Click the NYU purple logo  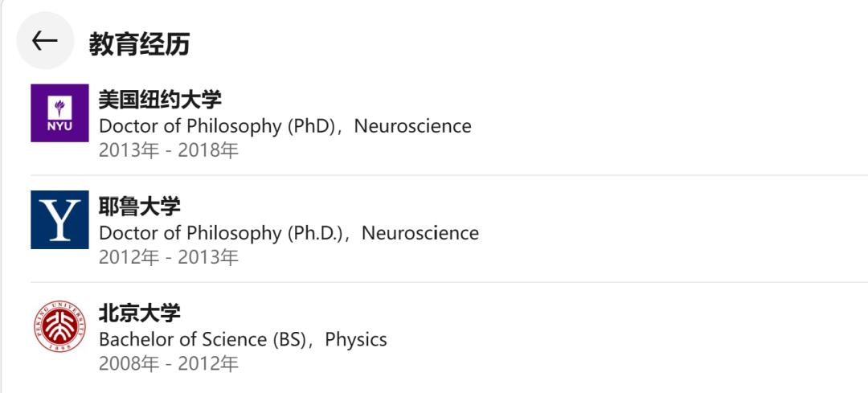[x=59, y=113]
